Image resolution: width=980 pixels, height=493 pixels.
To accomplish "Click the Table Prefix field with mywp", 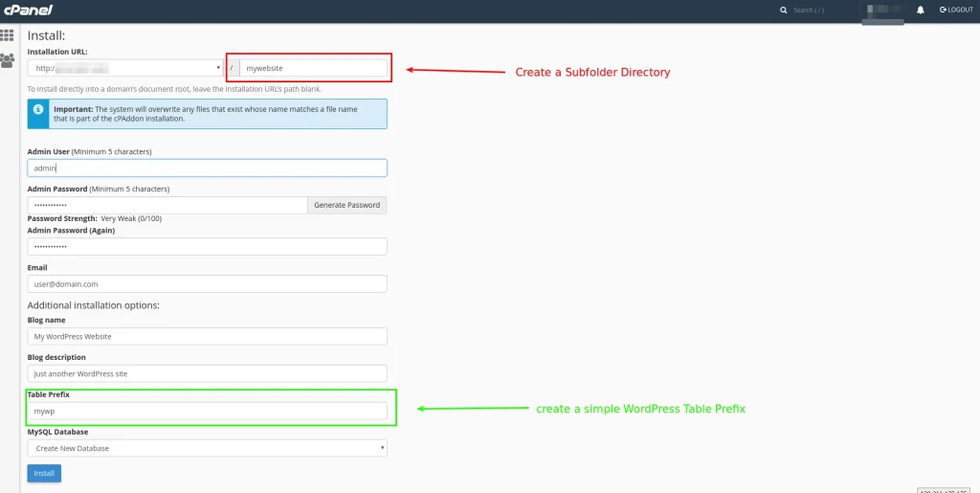I will tap(207, 411).
